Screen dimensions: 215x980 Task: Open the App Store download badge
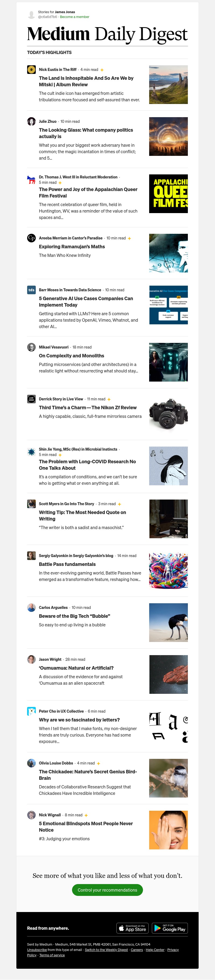pyautogui.click(x=132, y=928)
